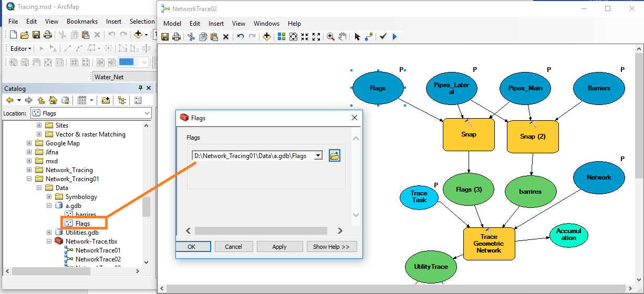Run the model with blue play button

(x=394, y=37)
